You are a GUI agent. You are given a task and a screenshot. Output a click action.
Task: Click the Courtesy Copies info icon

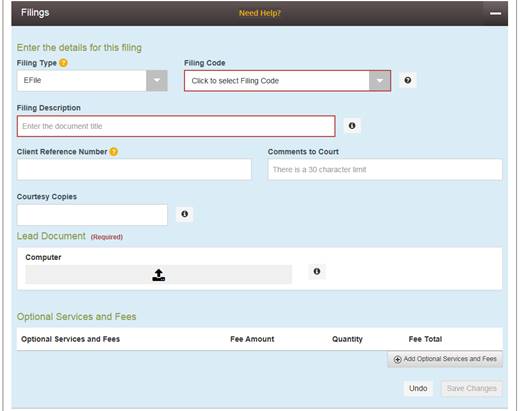184,214
